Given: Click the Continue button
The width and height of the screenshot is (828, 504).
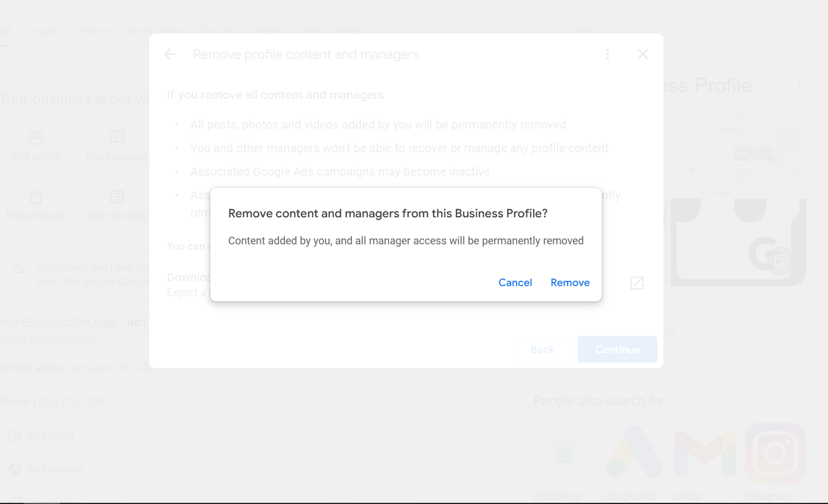Looking at the screenshot, I should 617,349.
